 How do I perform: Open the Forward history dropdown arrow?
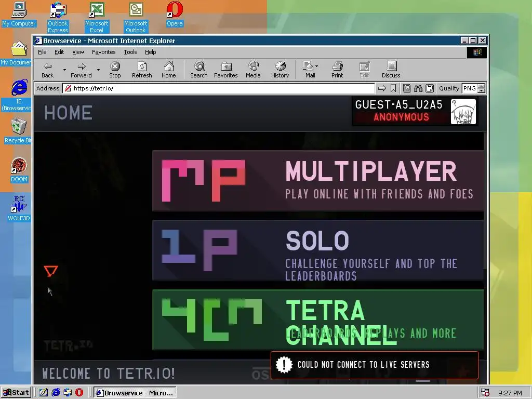pyautogui.click(x=98, y=70)
